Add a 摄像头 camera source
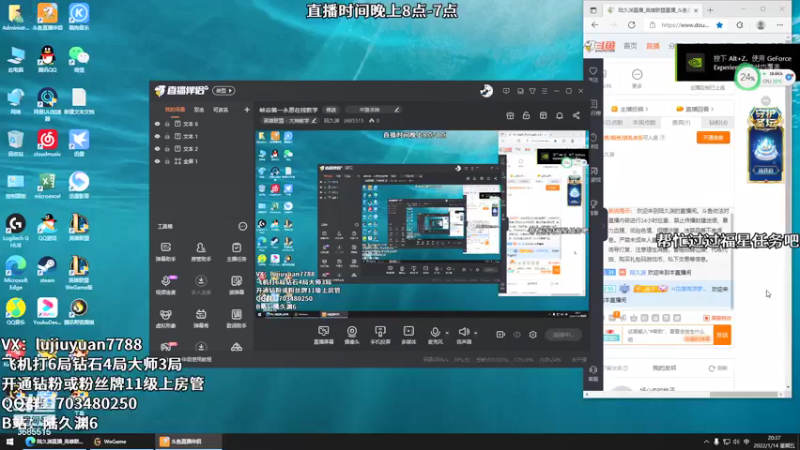Screen dimensions: 800x450 pos(352,335)
